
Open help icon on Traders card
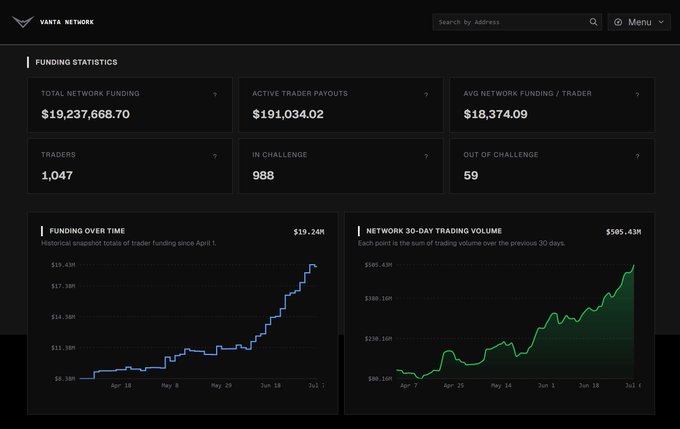(215, 156)
